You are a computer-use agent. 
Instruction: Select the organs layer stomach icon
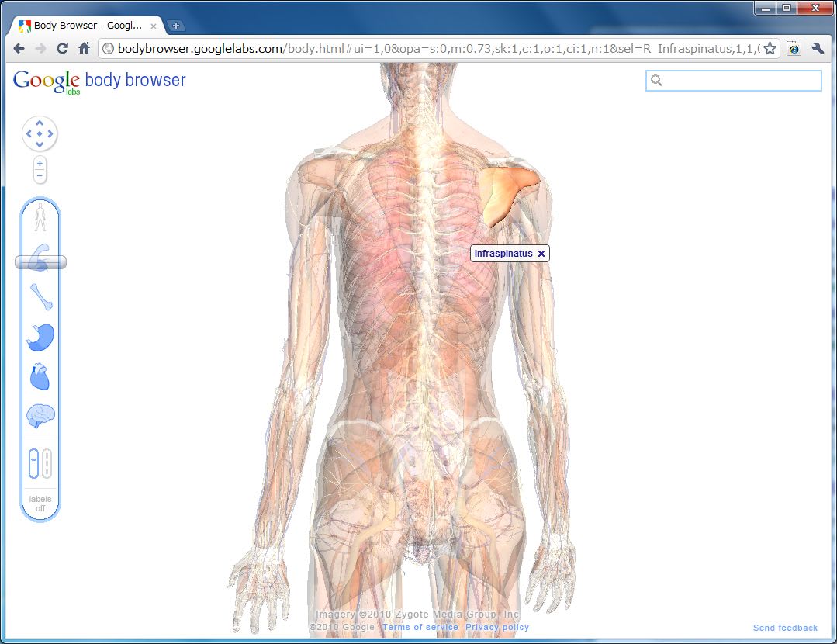40,338
